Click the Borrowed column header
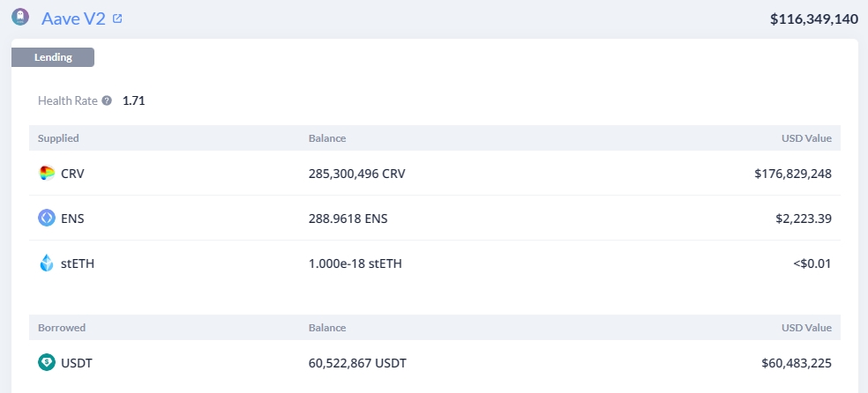Viewport: 868px width, 393px height. pyautogui.click(x=62, y=327)
